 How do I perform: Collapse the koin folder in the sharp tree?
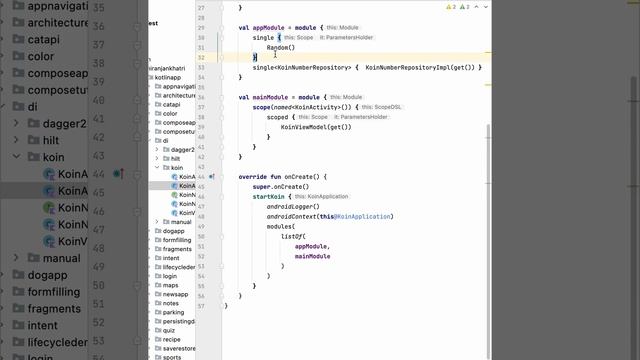click(x=157, y=167)
